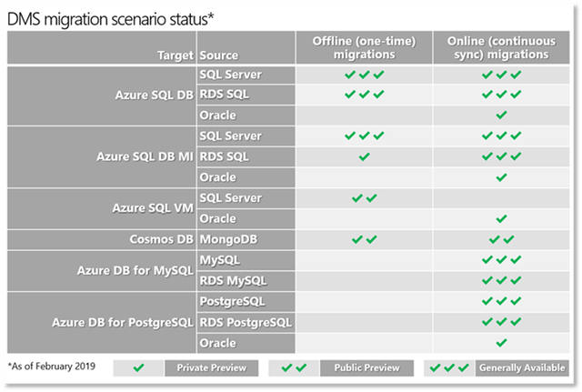Click 'Oracle' source under Azure DB for PostgreSQL

click(x=246, y=343)
